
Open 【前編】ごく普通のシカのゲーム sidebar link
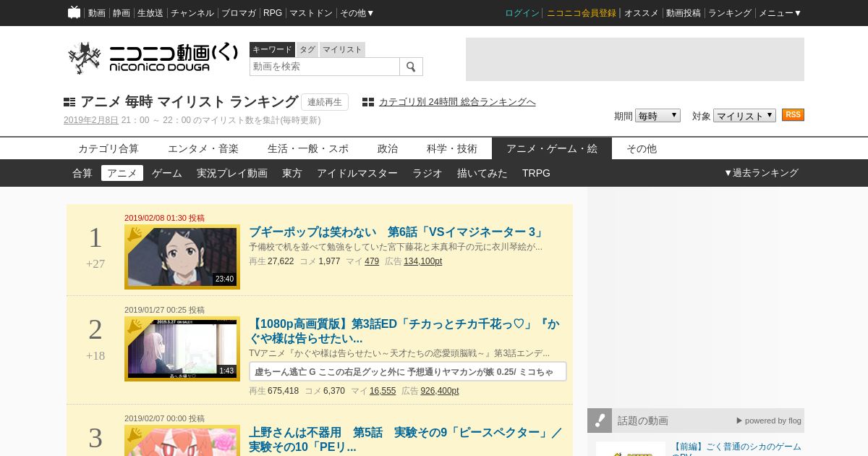[736, 449]
